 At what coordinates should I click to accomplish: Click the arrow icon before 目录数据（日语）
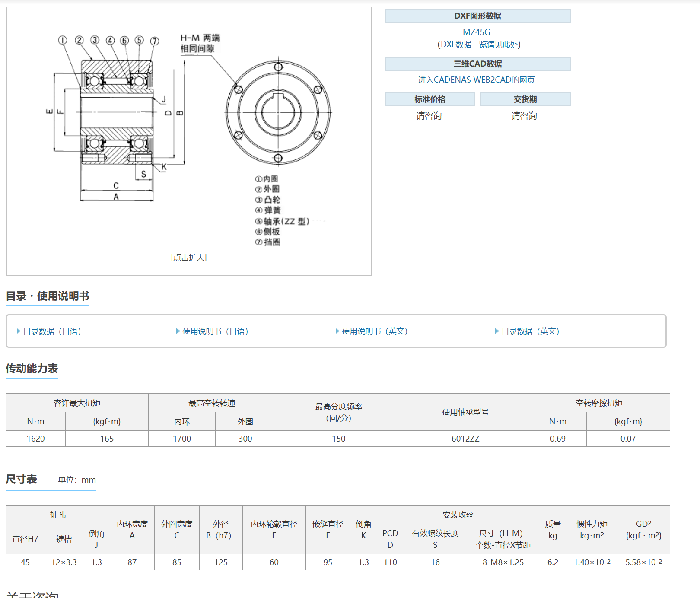[19, 331]
